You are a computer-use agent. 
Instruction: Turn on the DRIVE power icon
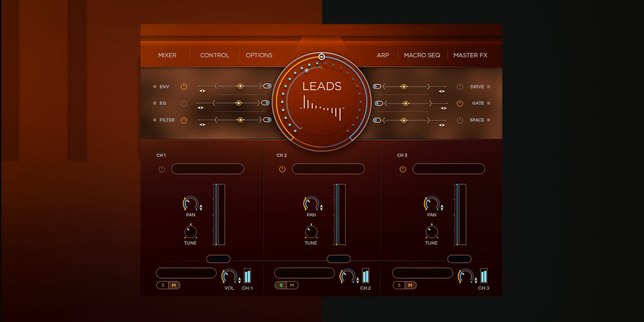tap(460, 86)
